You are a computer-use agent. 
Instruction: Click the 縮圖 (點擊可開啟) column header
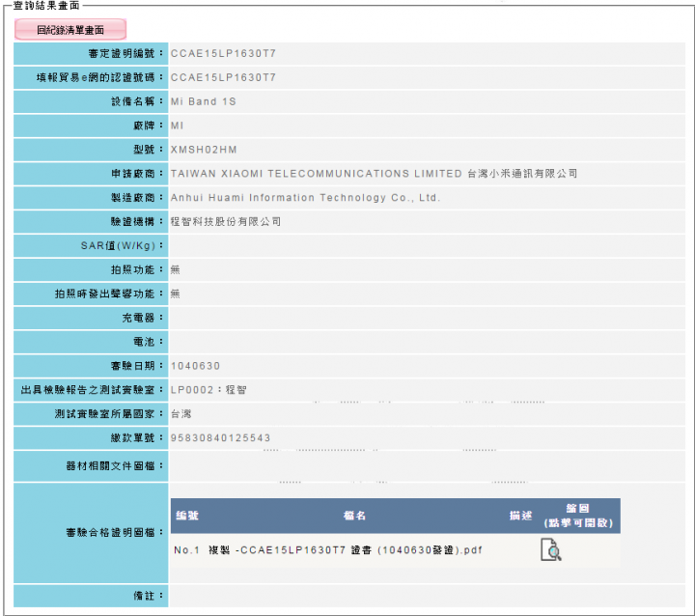pos(578,516)
